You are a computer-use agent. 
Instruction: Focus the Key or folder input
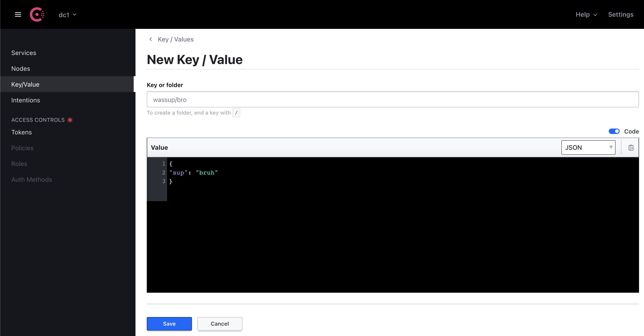click(392, 99)
